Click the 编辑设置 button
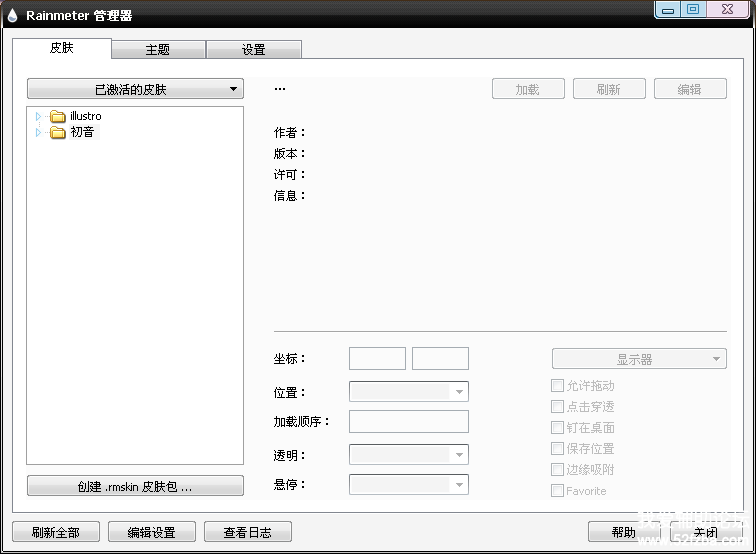This screenshot has height=554, width=756. pyautogui.click(x=152, y=532)
